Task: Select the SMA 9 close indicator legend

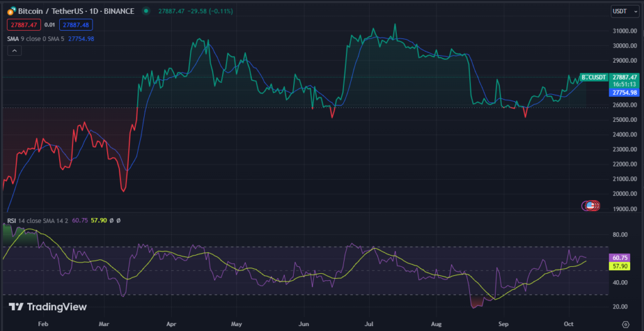Action: [36, 38]
